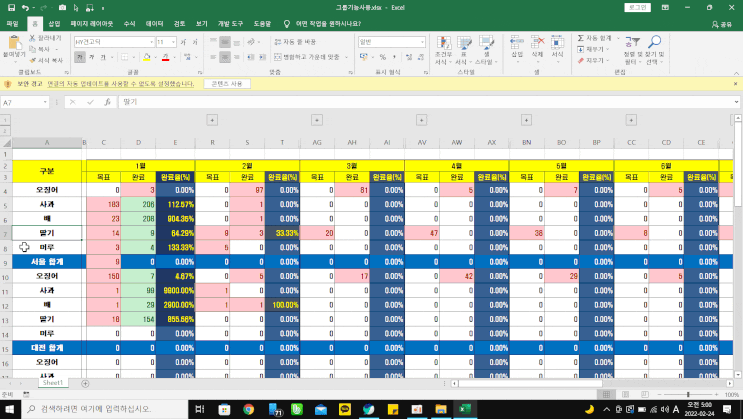Open Sort and Filter (정렬 및 필터)
This screenshot has width=743, height=419.
coord(632,50)
